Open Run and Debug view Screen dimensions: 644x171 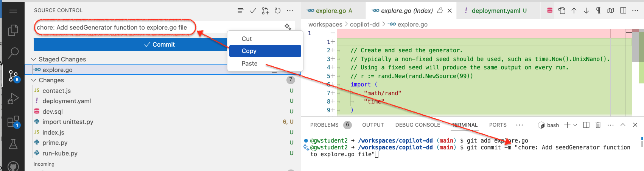click(x=13, y=99)
